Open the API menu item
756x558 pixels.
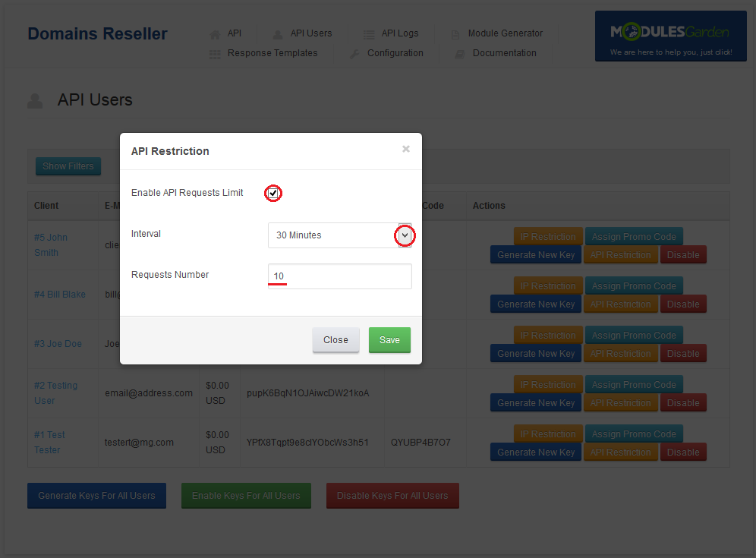pos(235,33)
